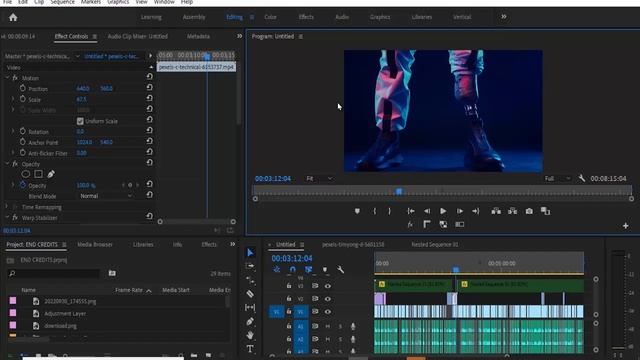640x360 pixels.
Task: Toggle Snap in timeline
Action: click(293, 270)
